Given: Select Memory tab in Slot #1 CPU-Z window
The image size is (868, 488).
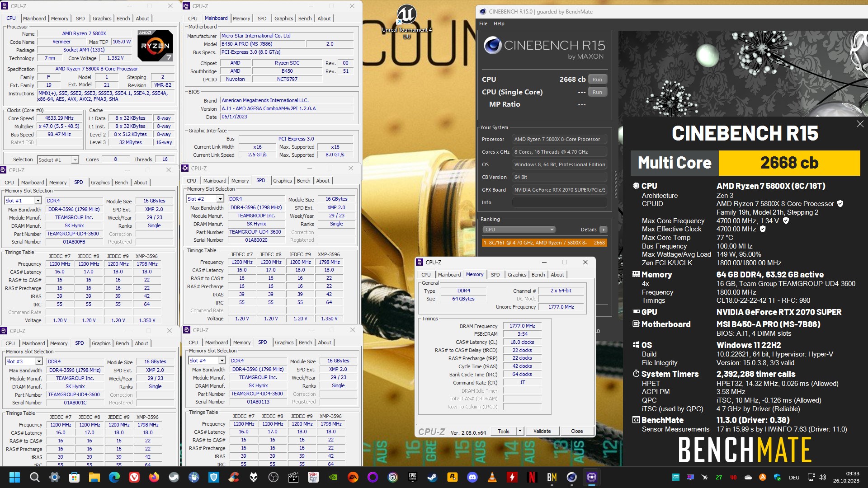Looking at the screenshot, I should pos(58,183).
